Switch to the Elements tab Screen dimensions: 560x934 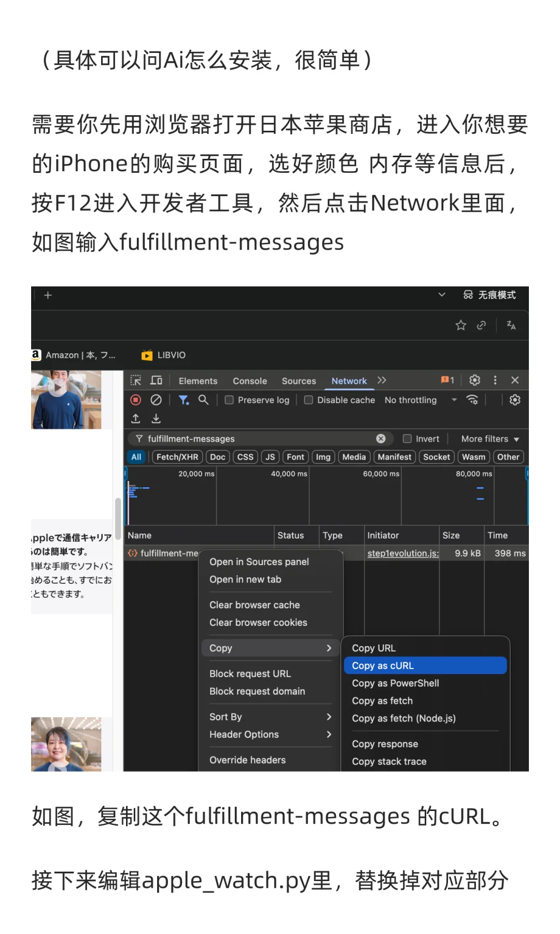(198, 381)
